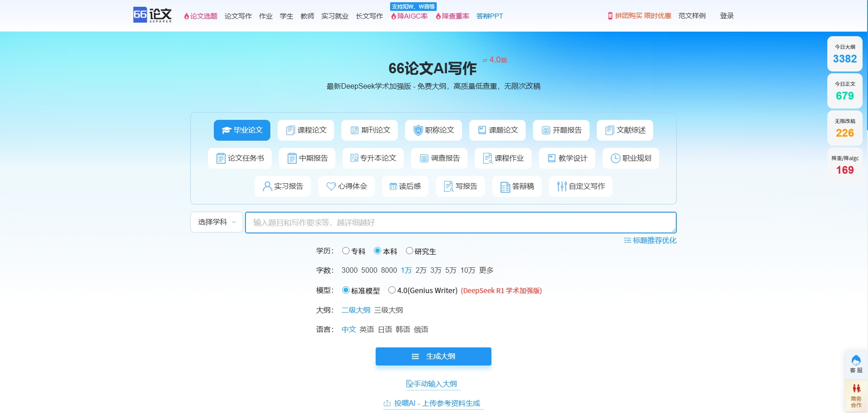Switch to the 4.0版 version
Viewport: 868px width, 413px height.
click(x=495, y=60)
